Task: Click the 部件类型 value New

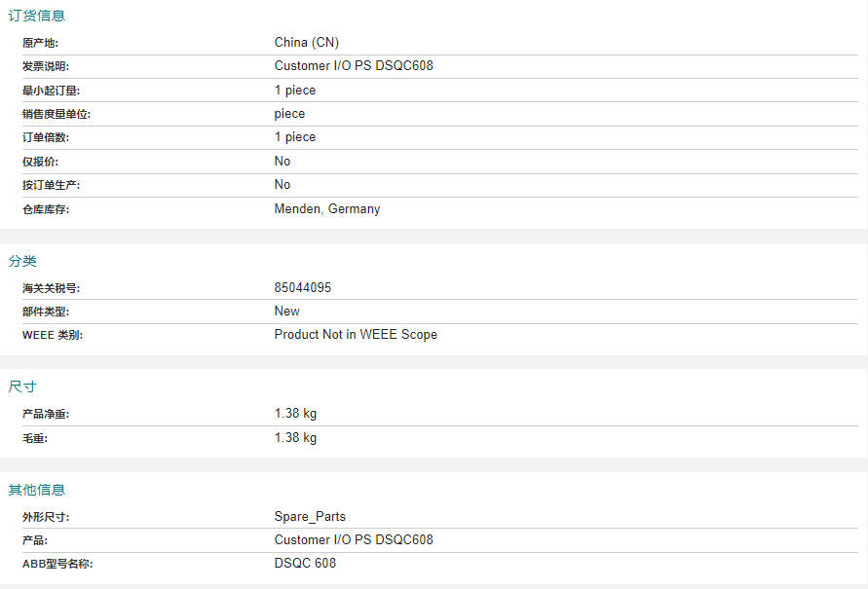Action: pos(287,312)
